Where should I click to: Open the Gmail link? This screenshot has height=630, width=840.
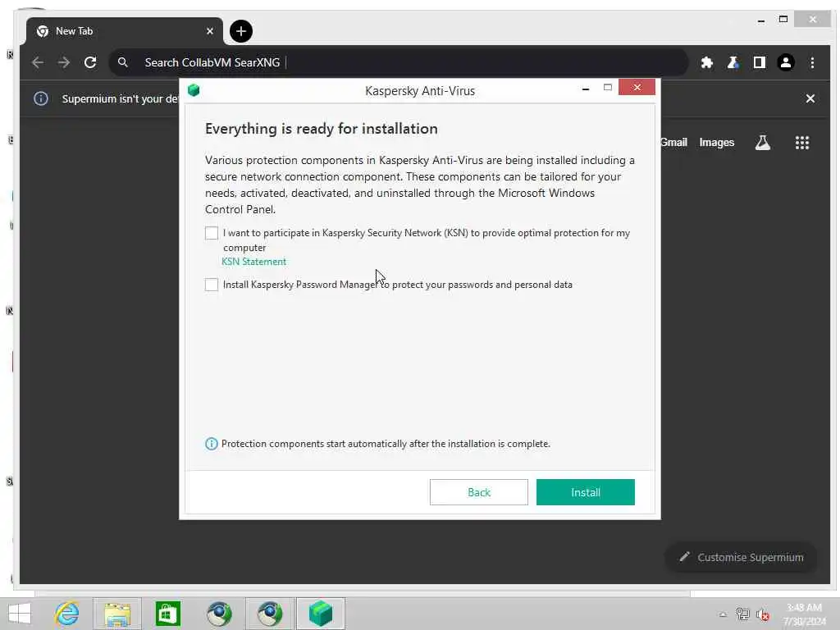pos(673,143)
